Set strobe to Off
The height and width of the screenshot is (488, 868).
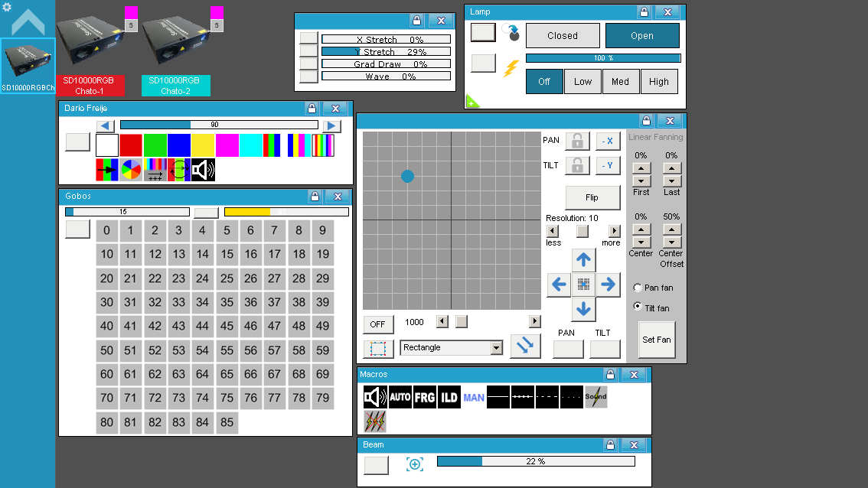point(544,81)
